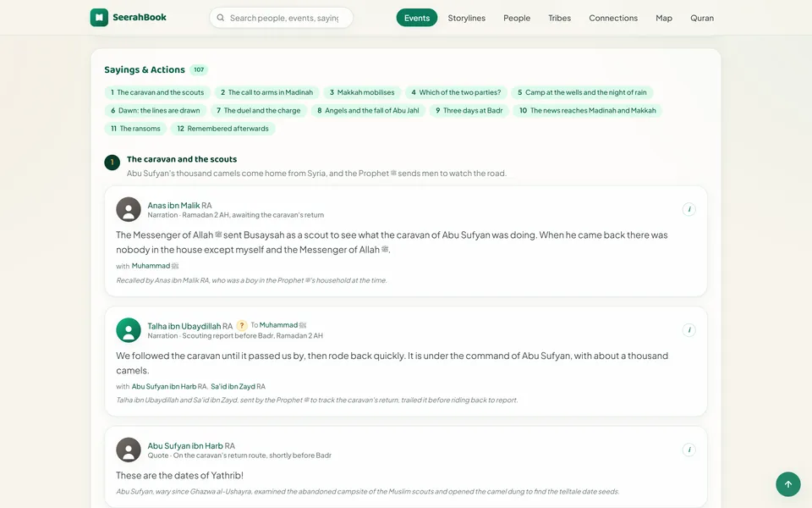
Task: Focus the search people, events field
Action: tap(281, 18)
